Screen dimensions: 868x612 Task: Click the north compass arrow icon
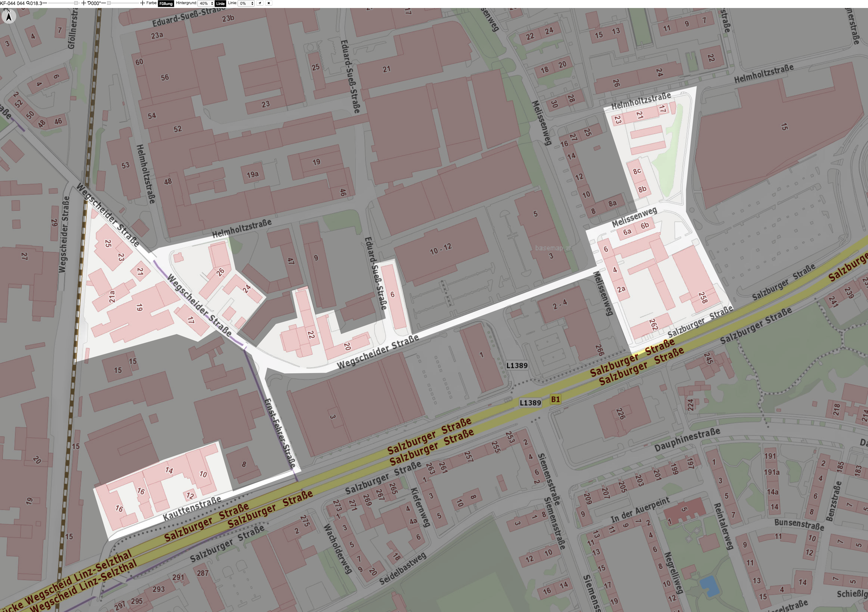pyautogui.click(x=9, y=16)
